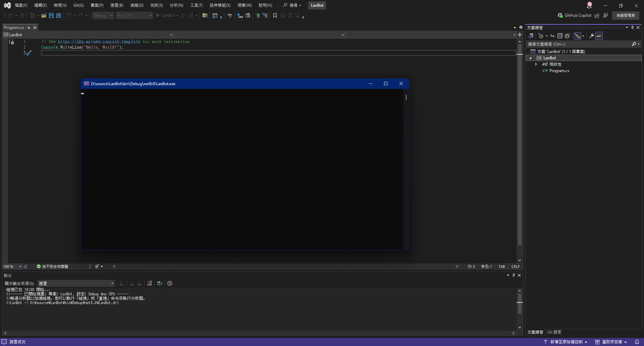Click 選取存放庫 in status bar
The height and width of the screenshot is (346, 644).
point(611,342)
